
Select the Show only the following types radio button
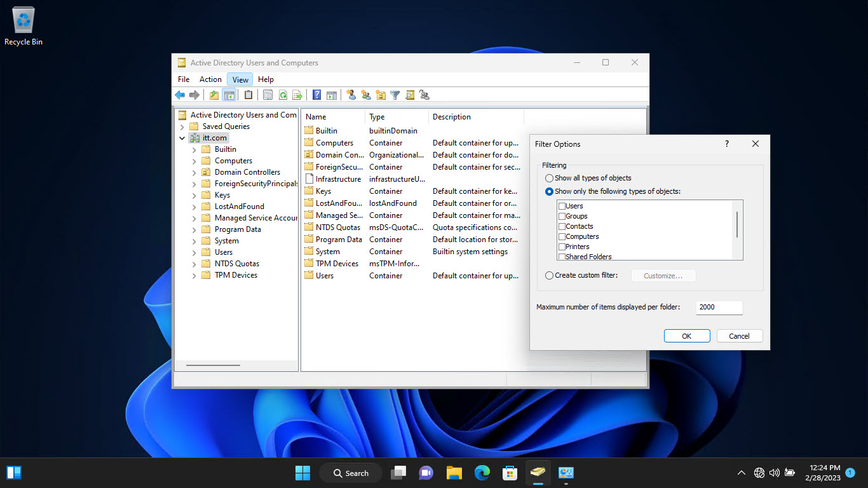pyautogui.click(x=548, y=191)
